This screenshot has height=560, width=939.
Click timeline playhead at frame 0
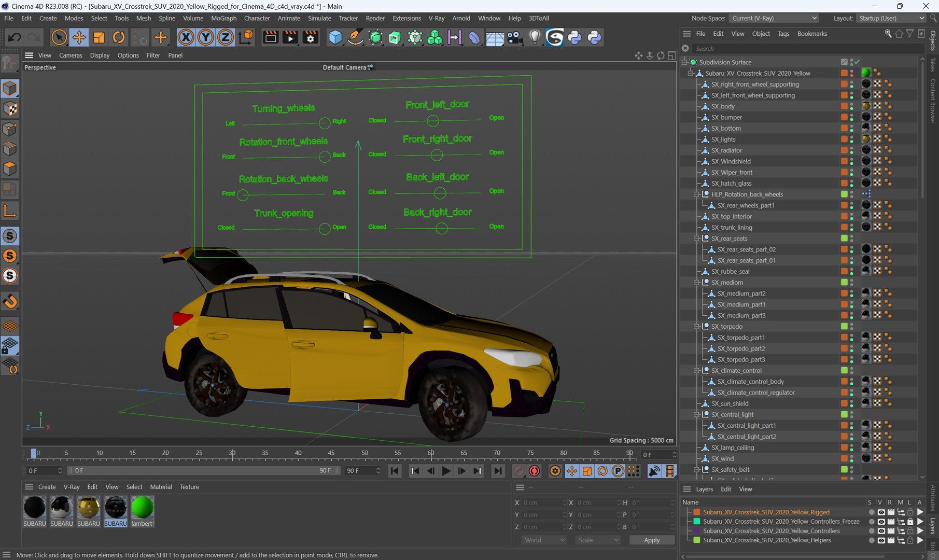tap(34, 453)
